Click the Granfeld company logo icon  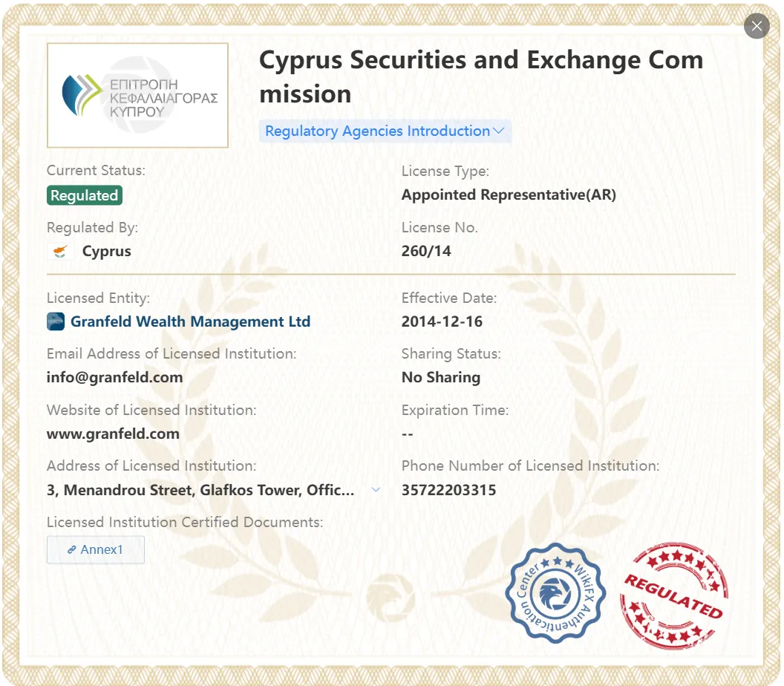56,321
